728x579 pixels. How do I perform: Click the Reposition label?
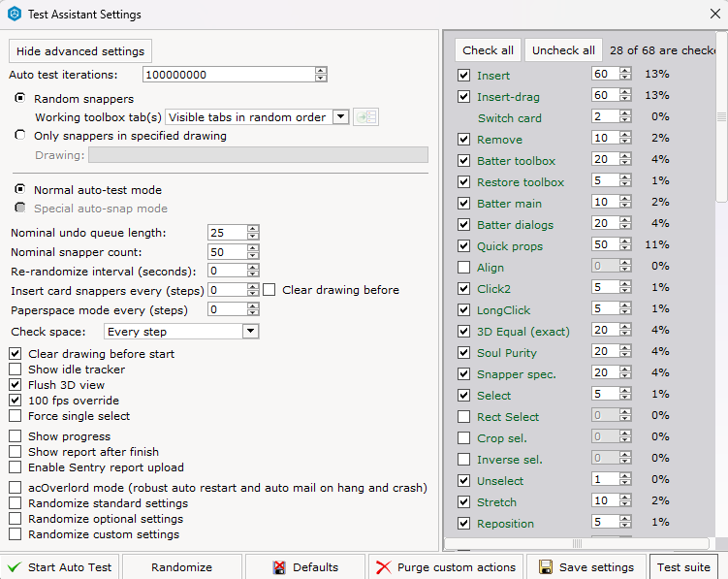(505, 524)
